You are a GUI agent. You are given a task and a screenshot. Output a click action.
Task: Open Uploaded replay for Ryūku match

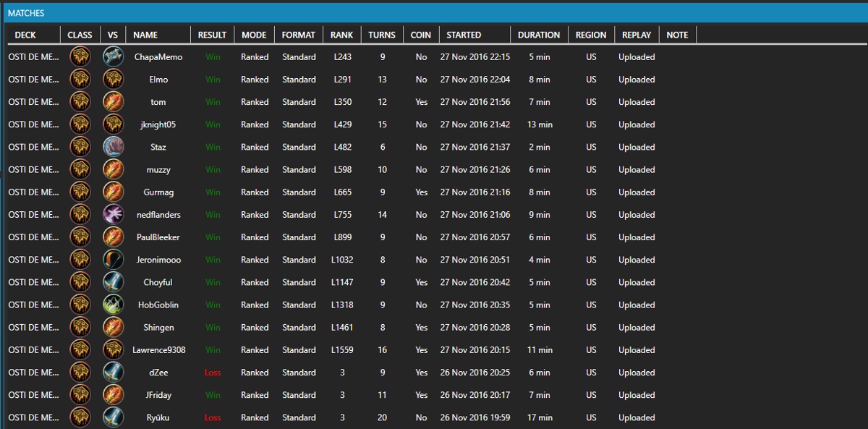click(x=637, y=417)
